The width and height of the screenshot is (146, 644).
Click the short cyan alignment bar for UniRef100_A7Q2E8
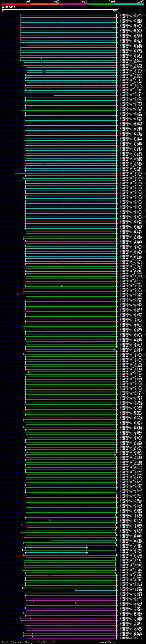coord(86,95)
